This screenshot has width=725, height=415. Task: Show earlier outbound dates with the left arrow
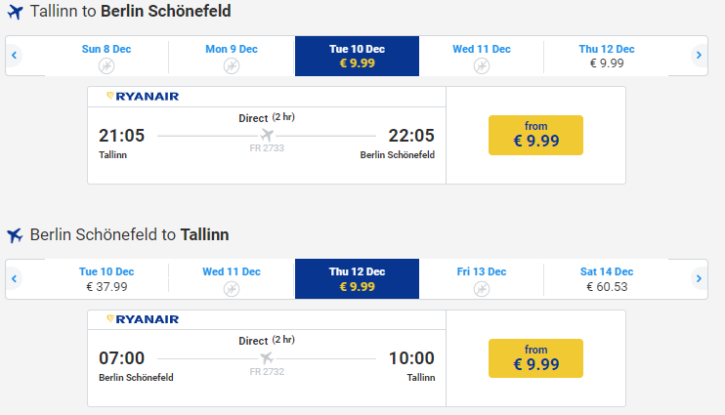14,55
